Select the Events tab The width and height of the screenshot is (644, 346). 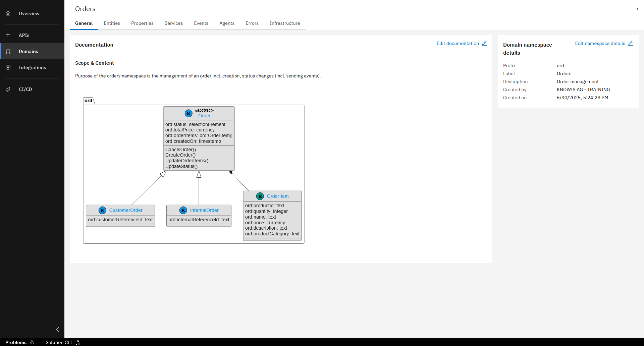click(201, 23)
